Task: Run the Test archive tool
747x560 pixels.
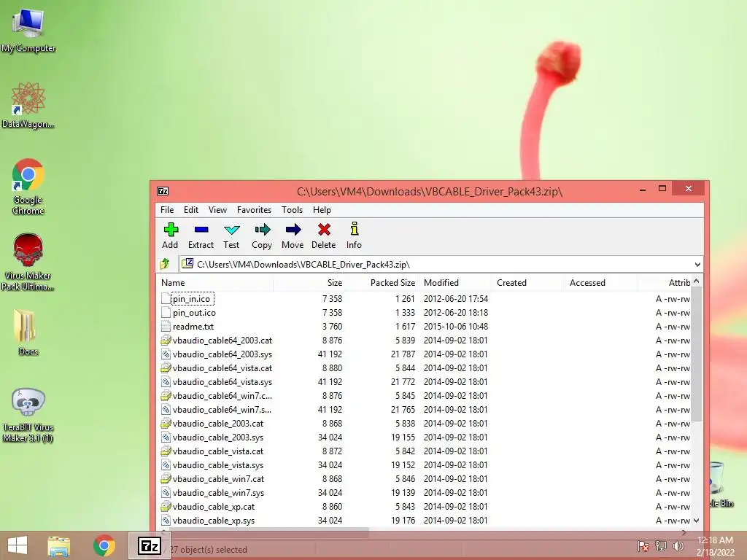Action: click(231, 230)
